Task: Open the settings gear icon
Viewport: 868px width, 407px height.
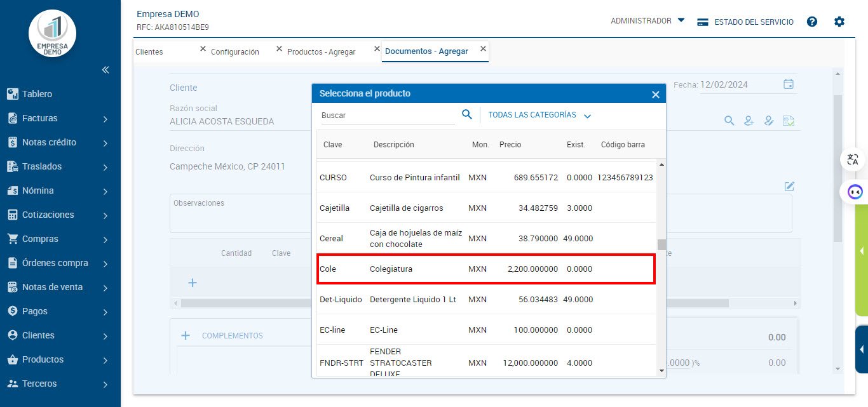Action: pyautogui.click(x=839, y=22)
